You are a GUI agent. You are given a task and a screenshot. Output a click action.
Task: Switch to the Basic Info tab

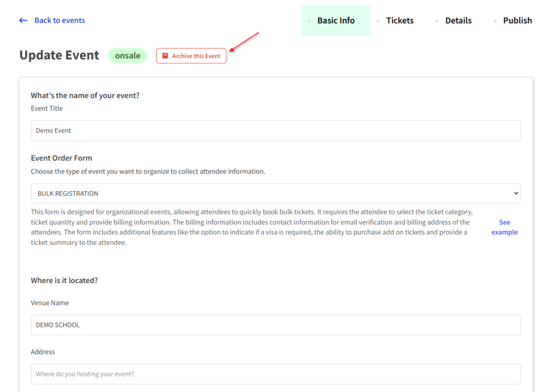(336, 20)
